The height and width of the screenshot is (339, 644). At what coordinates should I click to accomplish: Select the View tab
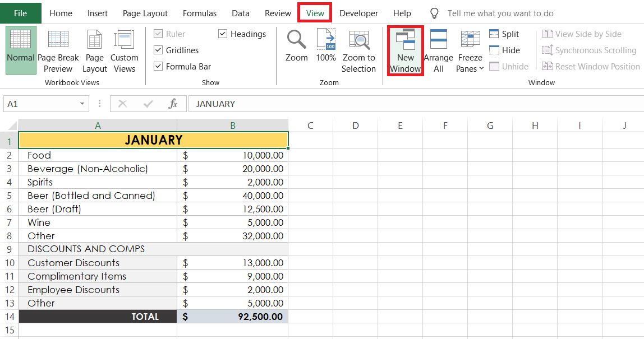coord(315,13)
